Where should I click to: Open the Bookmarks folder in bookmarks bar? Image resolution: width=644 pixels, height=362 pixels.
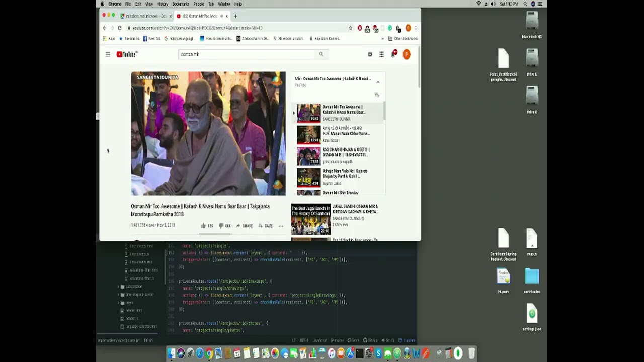[129, 38]
